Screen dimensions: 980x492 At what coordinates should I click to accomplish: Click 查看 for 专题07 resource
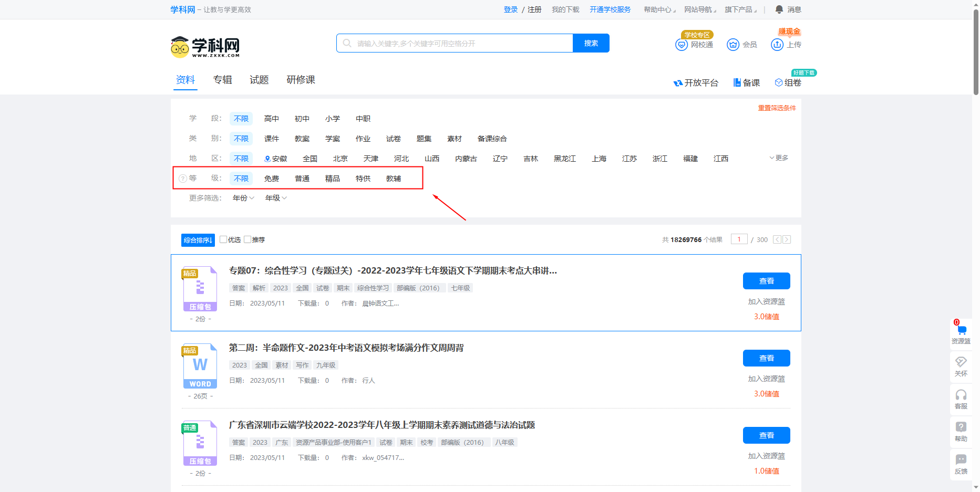click(767, 281)
